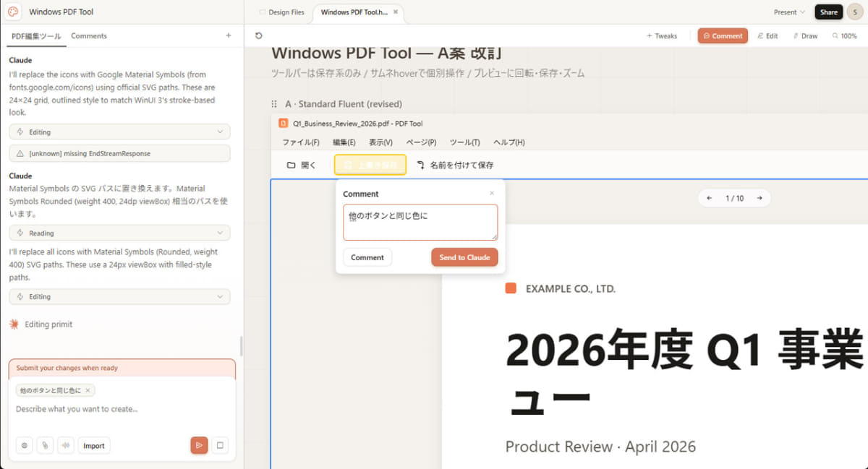This screenshot has width=868, height=469.
Task: Click the 開く toolbar button
Action: [302, 165]
